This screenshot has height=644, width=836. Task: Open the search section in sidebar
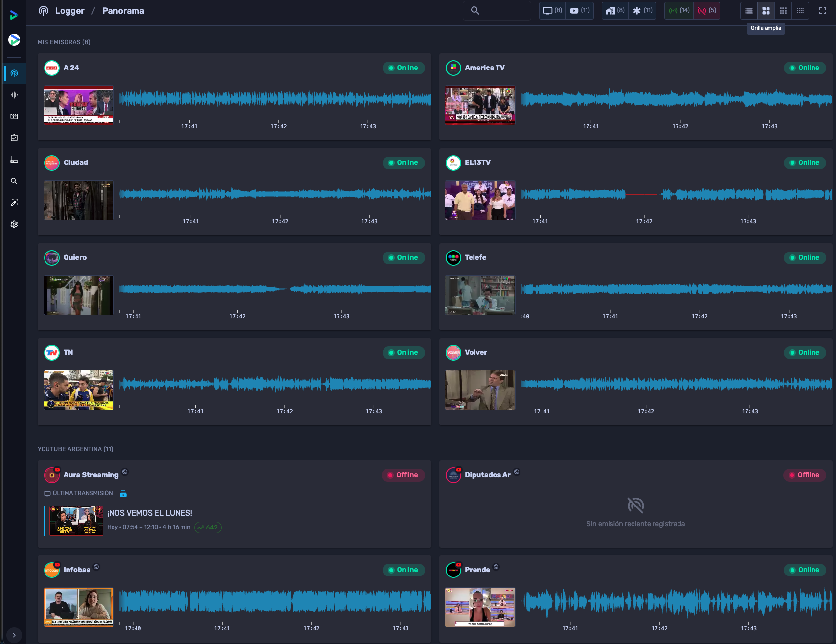coord(14,181)
